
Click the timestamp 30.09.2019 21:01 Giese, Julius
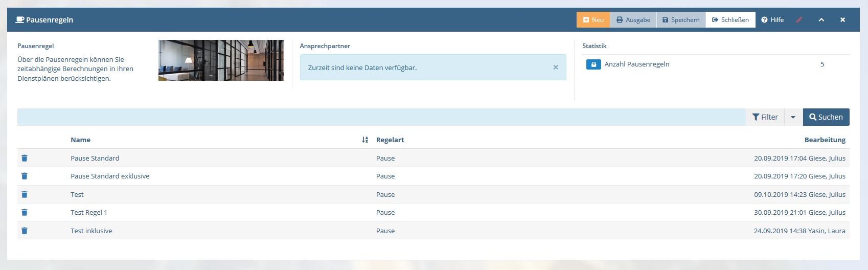point(800,212)
